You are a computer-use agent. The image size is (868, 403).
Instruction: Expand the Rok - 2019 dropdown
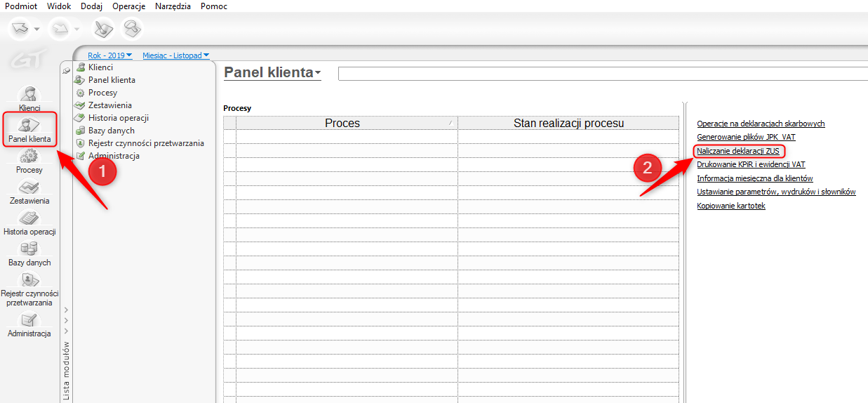pos(110,55)
